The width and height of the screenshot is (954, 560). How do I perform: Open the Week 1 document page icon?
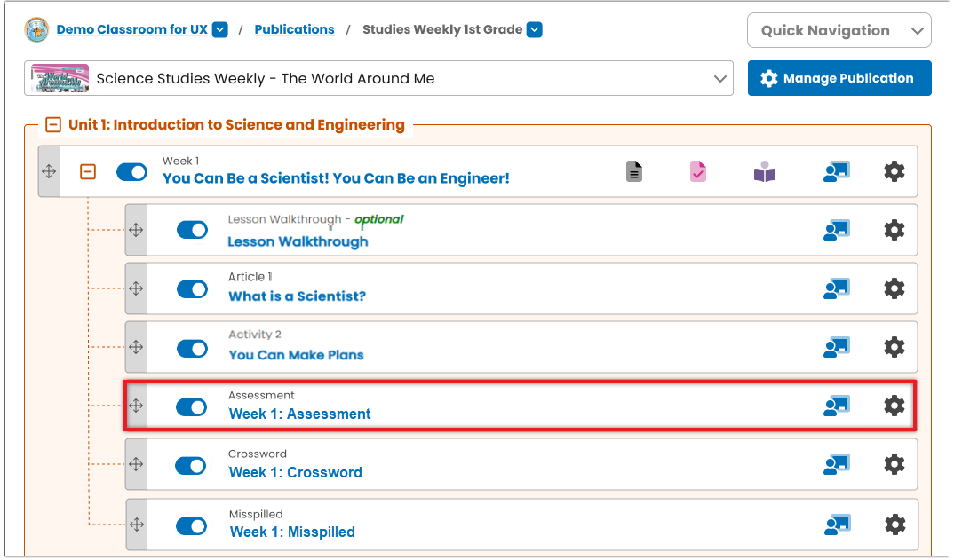click(634, 172)
